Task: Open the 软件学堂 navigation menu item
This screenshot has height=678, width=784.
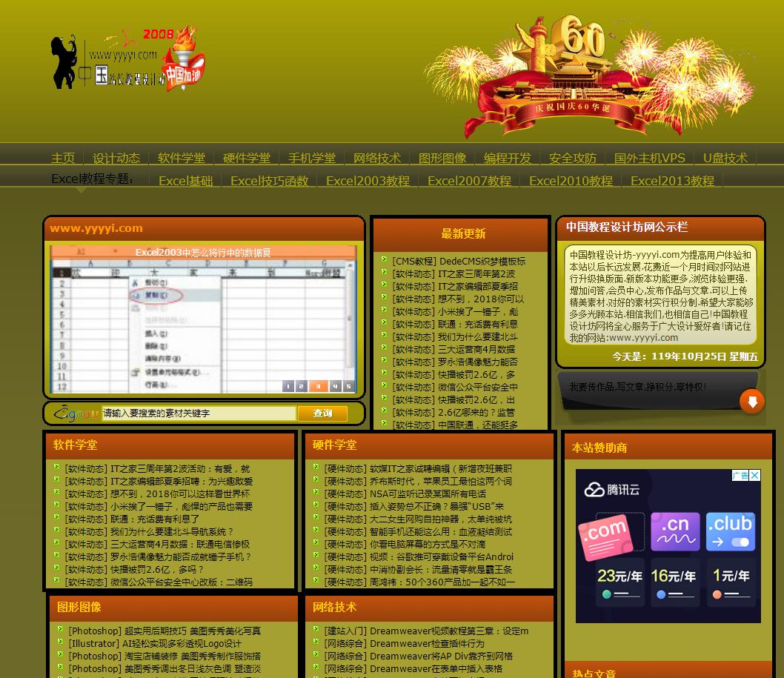Action: click(x=181, y=158)
